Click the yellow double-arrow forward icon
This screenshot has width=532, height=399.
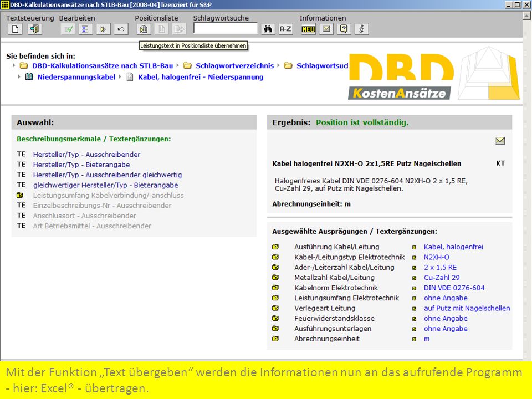[103, 29]
